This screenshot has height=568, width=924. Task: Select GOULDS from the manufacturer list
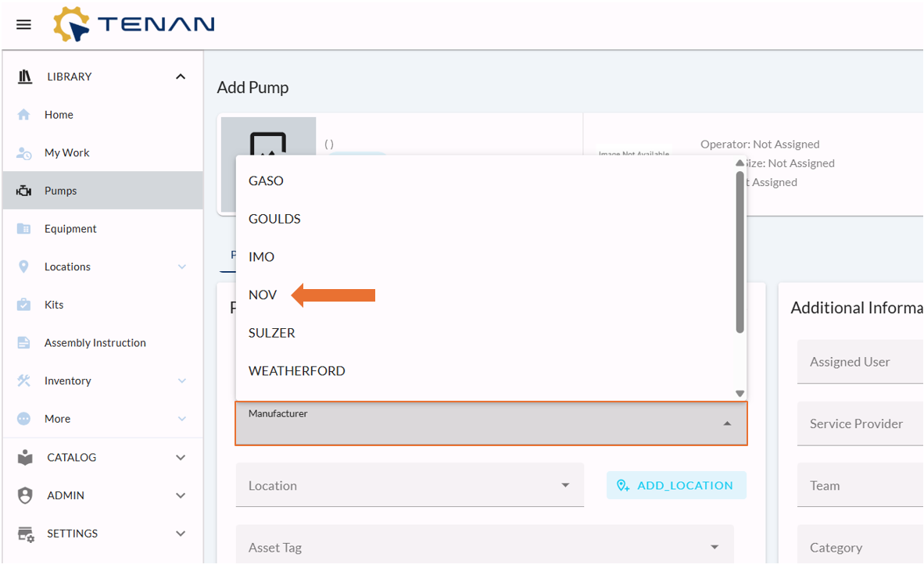tap(486, 219)
